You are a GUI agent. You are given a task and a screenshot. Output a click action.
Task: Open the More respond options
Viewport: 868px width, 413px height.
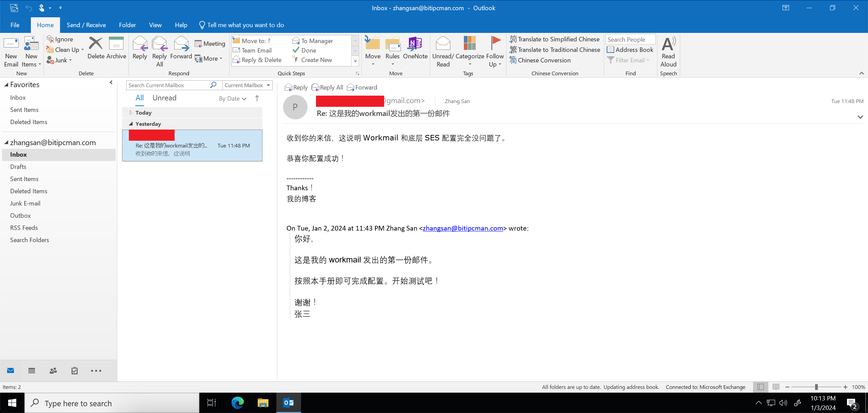coord(209,59)
